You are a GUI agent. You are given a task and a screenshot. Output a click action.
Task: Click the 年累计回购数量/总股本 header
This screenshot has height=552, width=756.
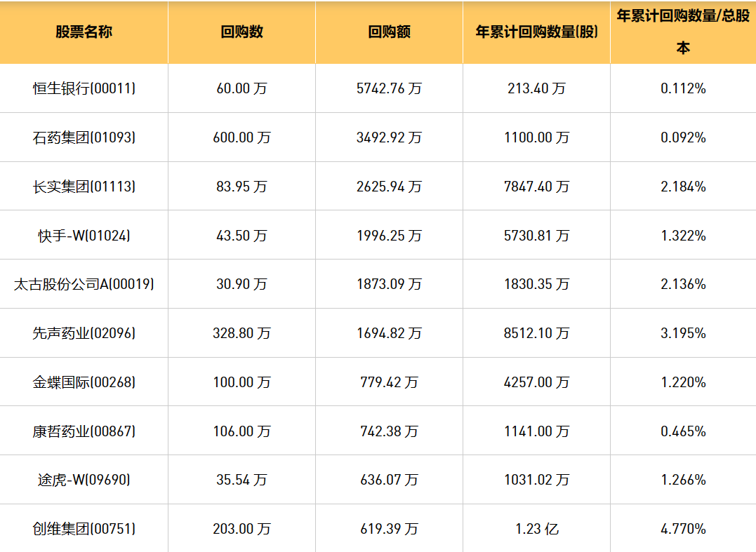point(682,32)
